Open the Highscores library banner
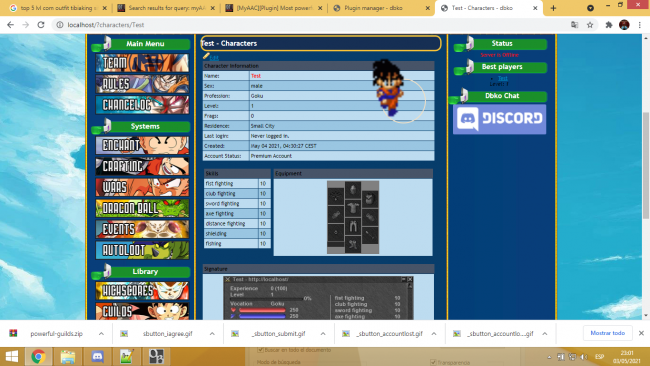Image resolution: width=650 pixels, height=366 pixels. coord(142,291)
